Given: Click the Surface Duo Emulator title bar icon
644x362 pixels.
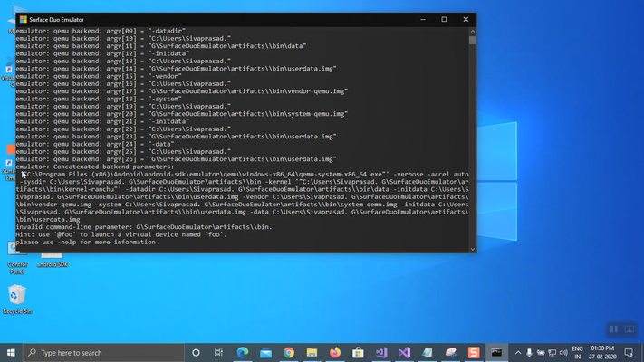Looking at the screenshot, I should click(x=24, y=19).
